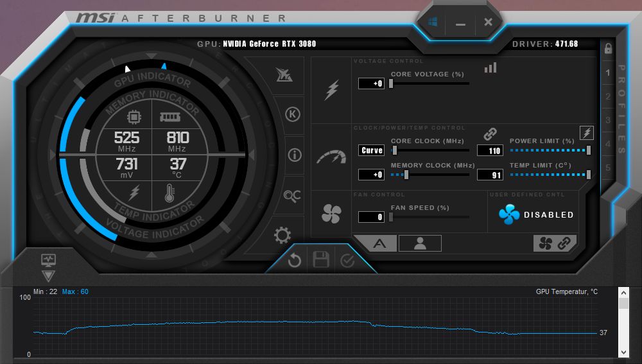The height and width of the screenshot is (364, 642).
Task: Click the temp limit slider handle
Action: click(x=588, y=175)
